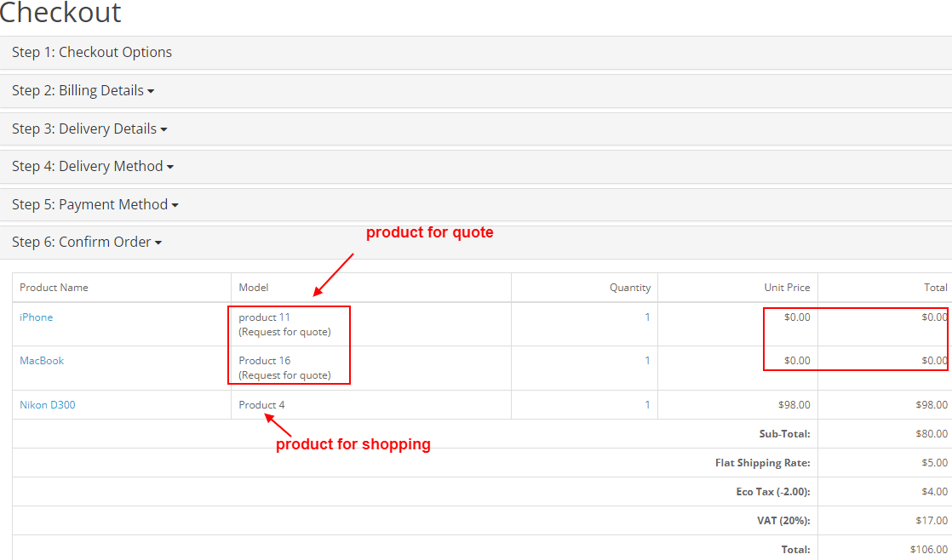
Task: Click caret arrow next to Billing Details
Action: click(151, 92)
